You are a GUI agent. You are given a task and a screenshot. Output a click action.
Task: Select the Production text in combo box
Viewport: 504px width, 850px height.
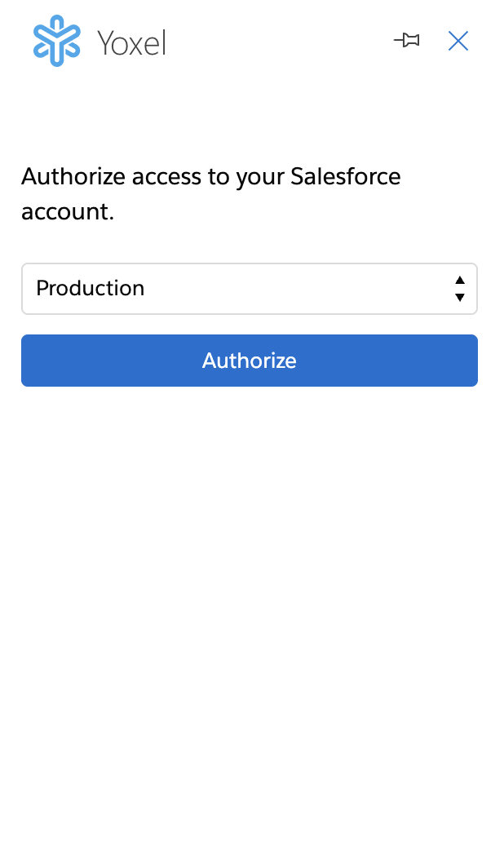click(91, 289)
